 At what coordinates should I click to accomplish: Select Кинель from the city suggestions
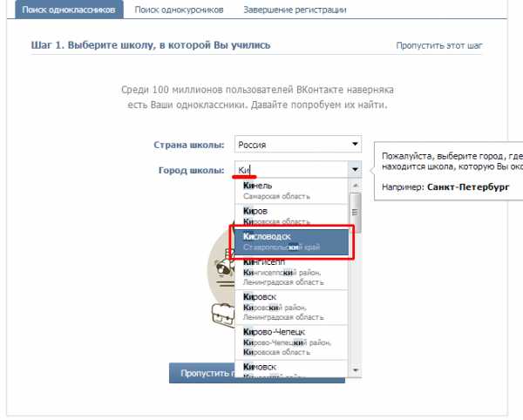pos(291,191)
